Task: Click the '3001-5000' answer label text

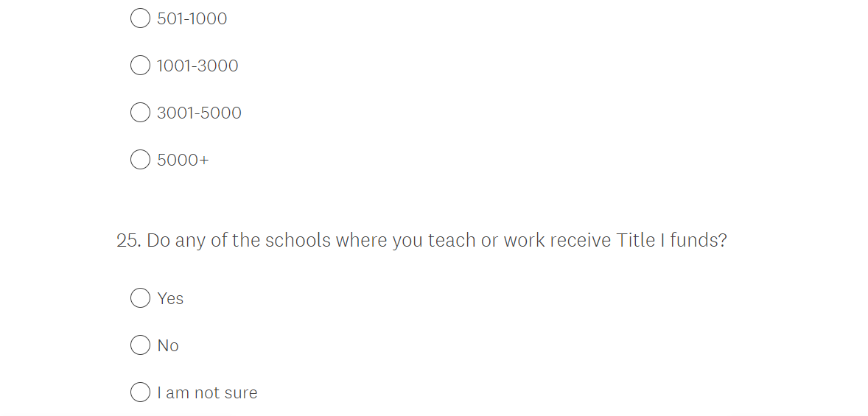Action: (x=199, y=113)
